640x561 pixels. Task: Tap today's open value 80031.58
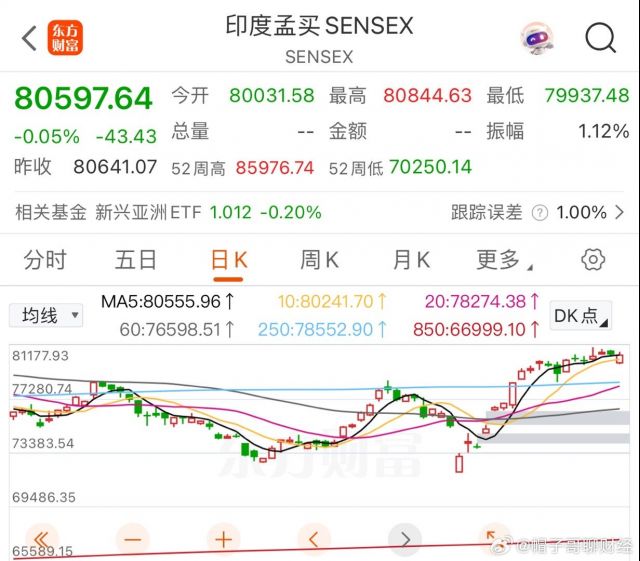pyautogui.click(x=271, y=96)
